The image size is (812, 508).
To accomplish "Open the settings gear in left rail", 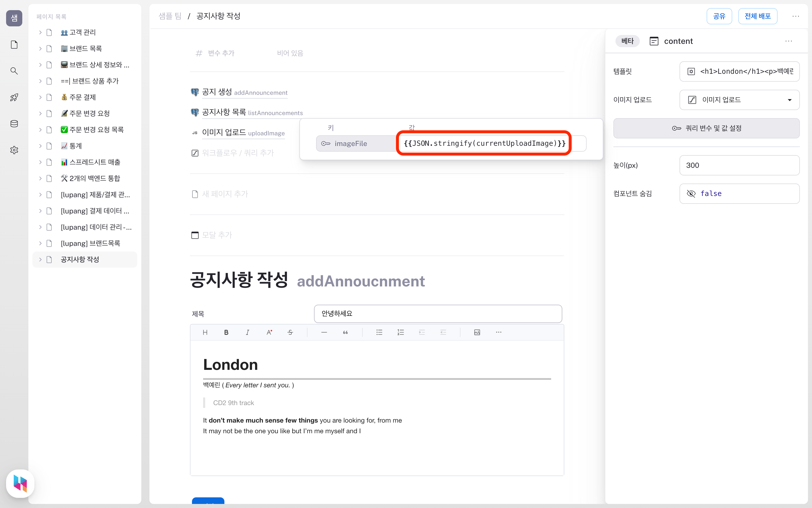I will click(14, 150).
